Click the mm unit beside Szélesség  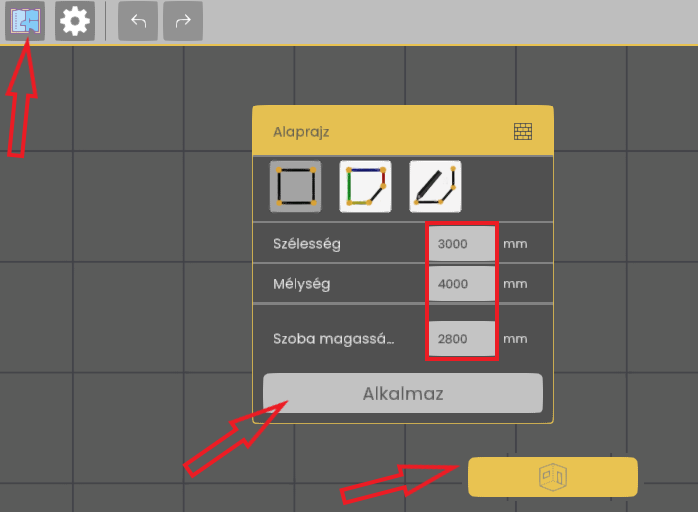(515, 244)
